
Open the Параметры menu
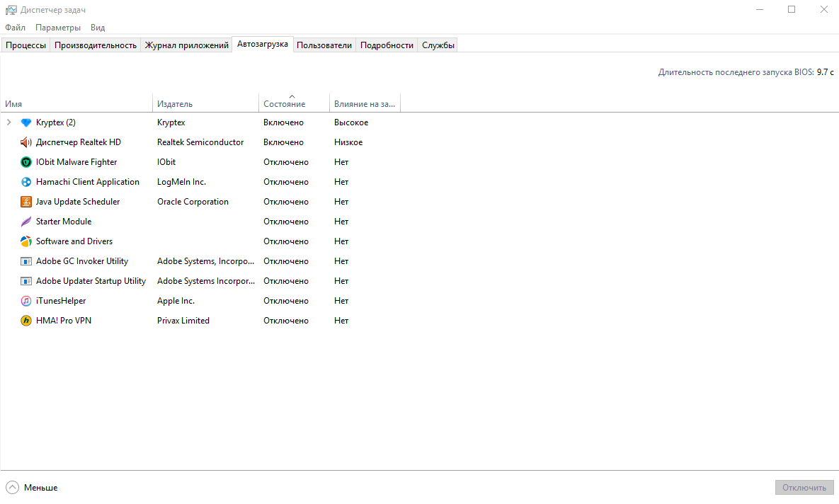click(58, 28)
